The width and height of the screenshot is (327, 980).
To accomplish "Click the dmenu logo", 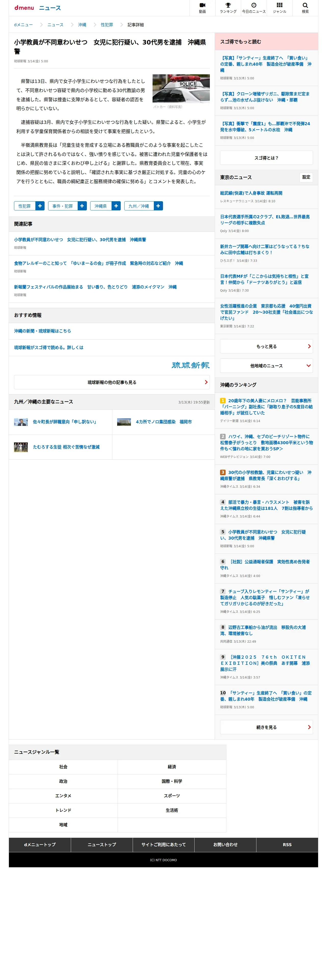I will click(24, 8).
